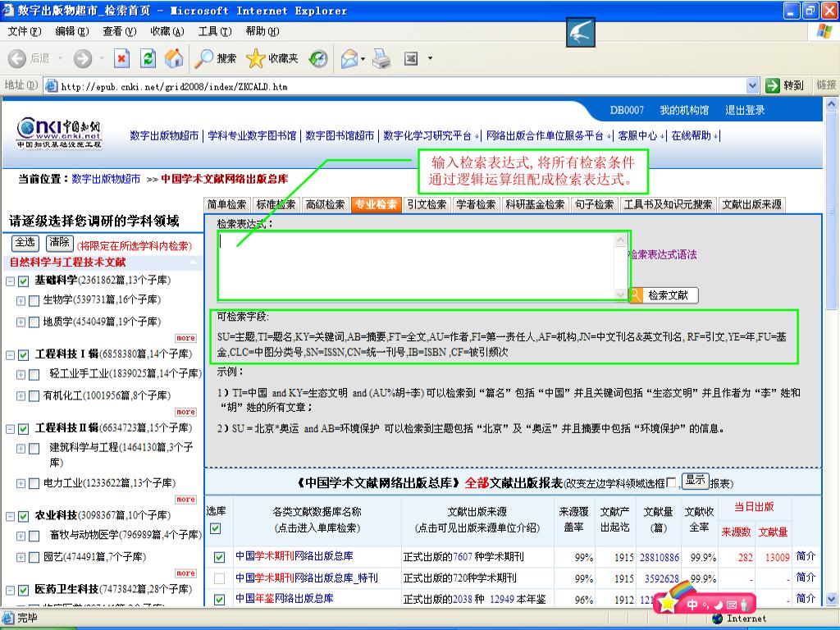Expand the 电力工业 tree node
The image size is (840, 630).
pyautogui.click(x=21, y=484)
